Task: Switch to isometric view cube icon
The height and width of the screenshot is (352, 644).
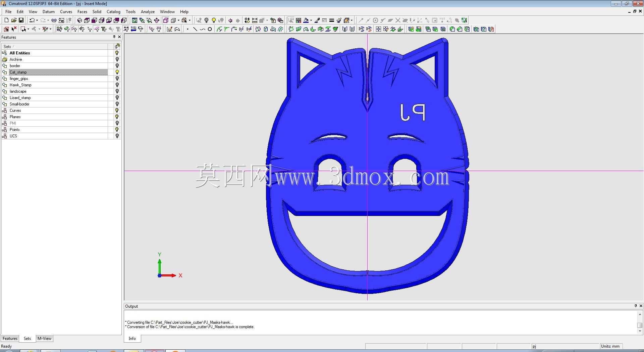Action: click(79, 20)
